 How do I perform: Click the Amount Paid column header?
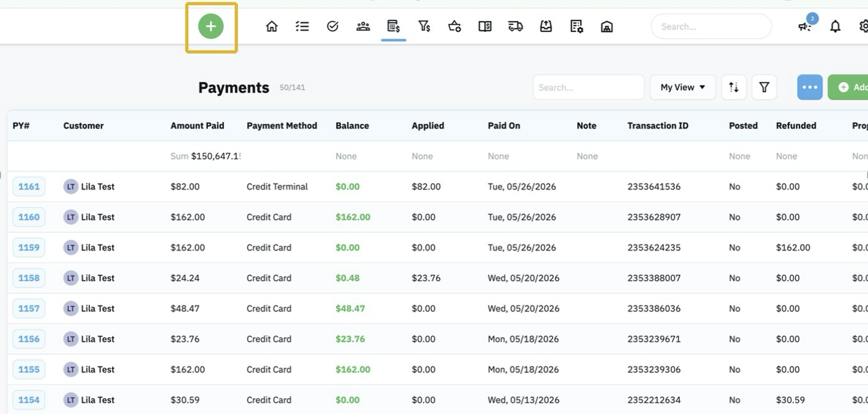pyautogui.click(x=197, y=126)
